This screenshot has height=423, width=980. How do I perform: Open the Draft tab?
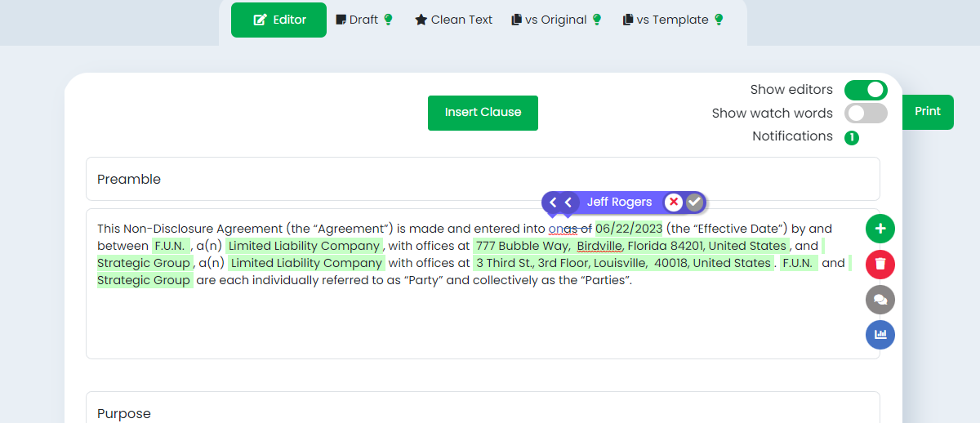click(364, 20)
